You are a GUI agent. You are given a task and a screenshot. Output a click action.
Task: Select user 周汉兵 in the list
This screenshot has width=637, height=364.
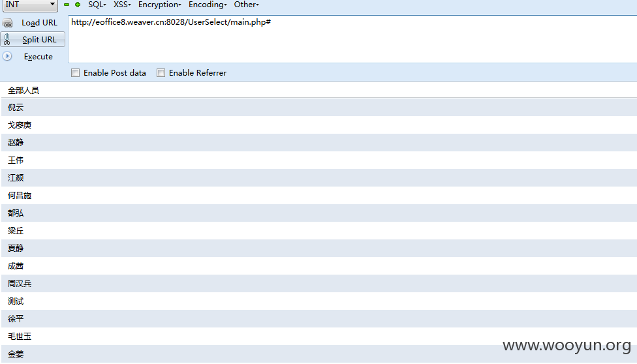[x=20, y=284]
